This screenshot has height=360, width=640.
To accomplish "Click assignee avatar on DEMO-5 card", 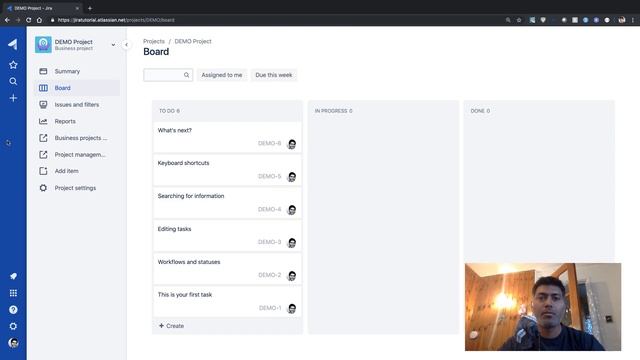I will (292, 177).
